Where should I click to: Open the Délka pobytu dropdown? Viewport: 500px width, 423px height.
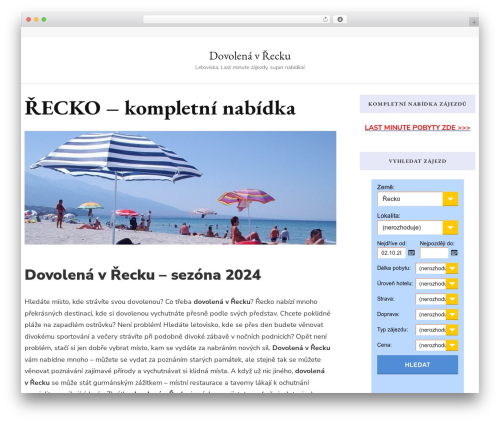(x=437, y=268)
